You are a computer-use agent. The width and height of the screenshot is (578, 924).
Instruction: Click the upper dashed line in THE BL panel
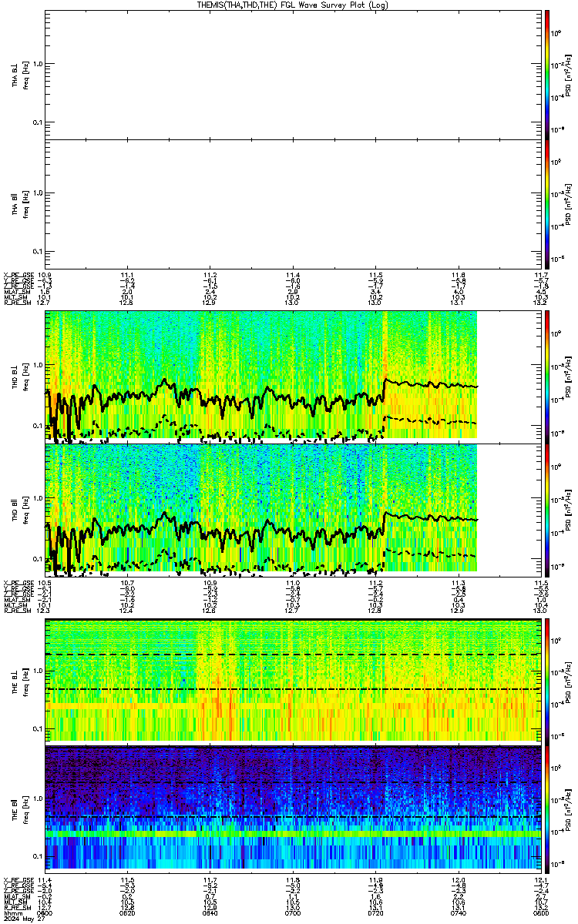(291, 654)
